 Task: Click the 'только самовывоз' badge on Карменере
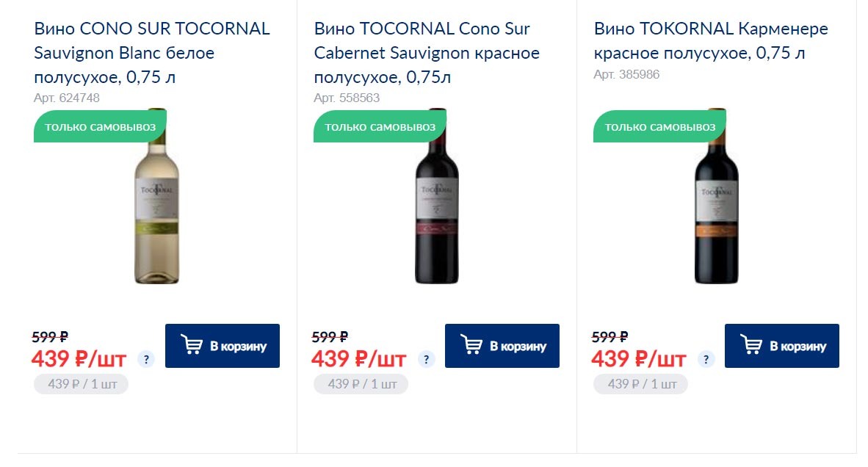(660, 127)
